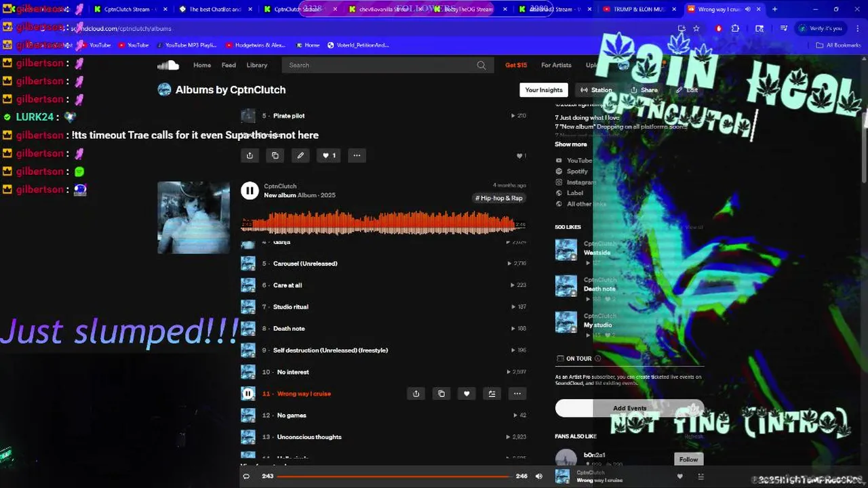Open the ON TOUR info icon
This screenshot has height=488, width=868.
tap(597, 359)
